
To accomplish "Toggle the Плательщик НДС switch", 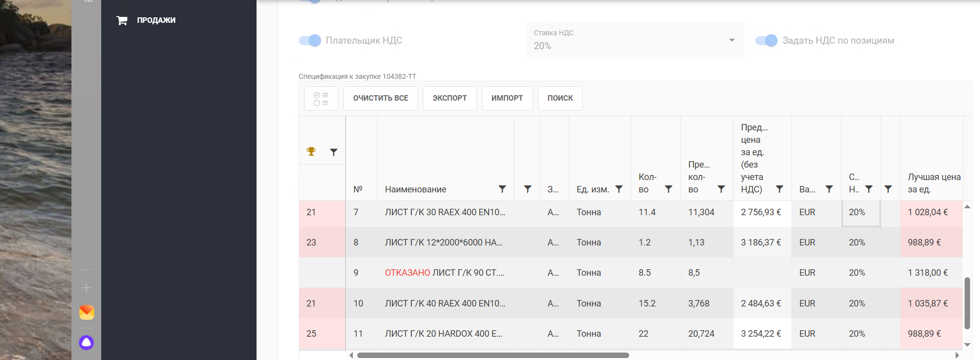I will (x=310, y=41).
